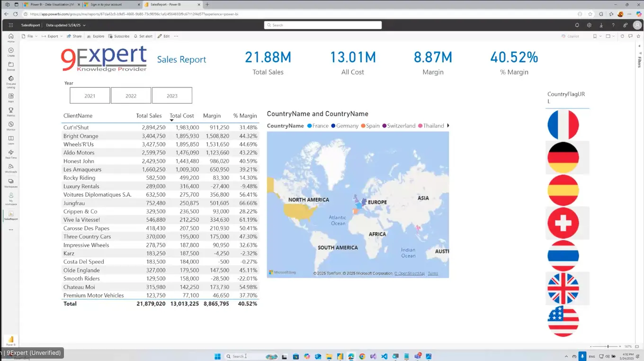Open a new browser tab
This screenshot has height=361, width=644.
point(207,4)
